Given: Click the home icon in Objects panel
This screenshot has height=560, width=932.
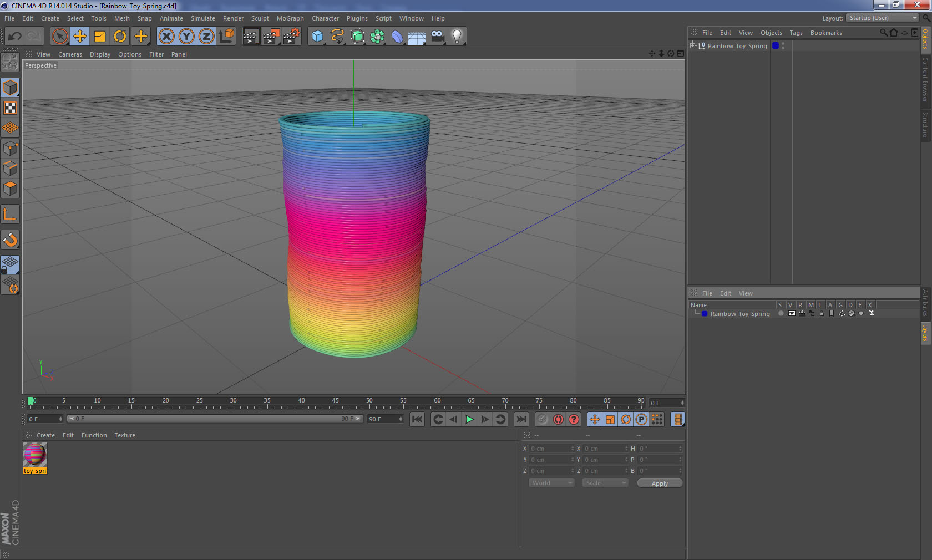Looking at the screenshot, I should point(894,33).
